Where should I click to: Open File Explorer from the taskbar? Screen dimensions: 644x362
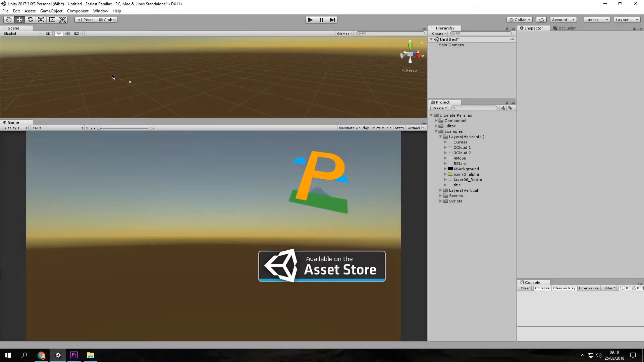91,355
